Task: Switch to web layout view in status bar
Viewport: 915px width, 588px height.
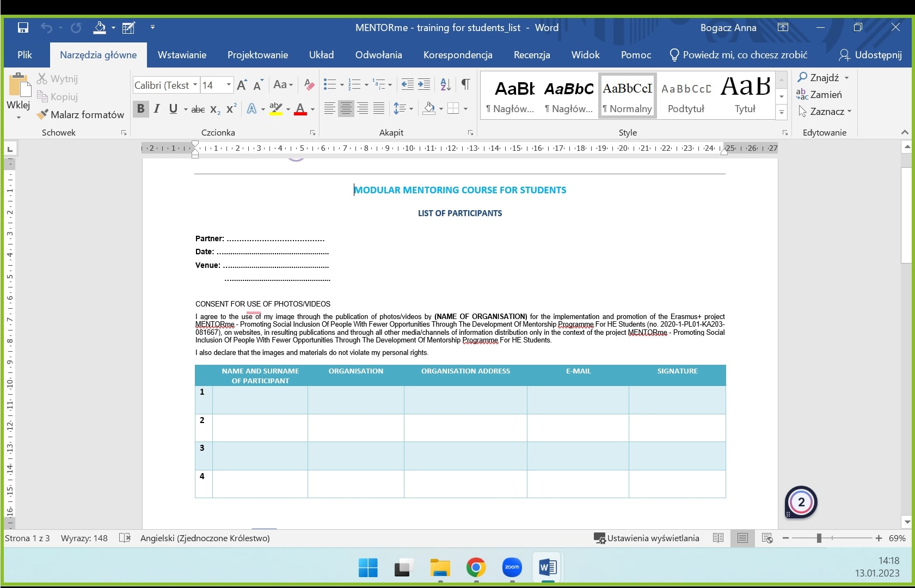Action: 767,538
